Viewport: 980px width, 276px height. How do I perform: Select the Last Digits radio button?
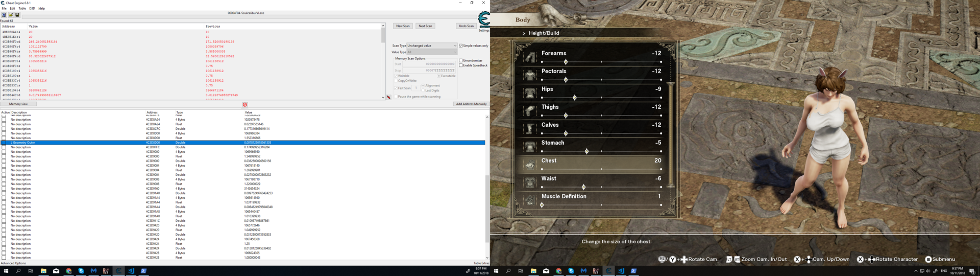[423, 90]
